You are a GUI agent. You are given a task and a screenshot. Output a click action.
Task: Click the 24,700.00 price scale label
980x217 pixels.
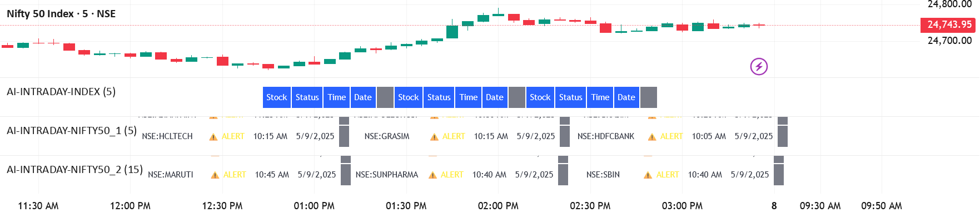949,41
